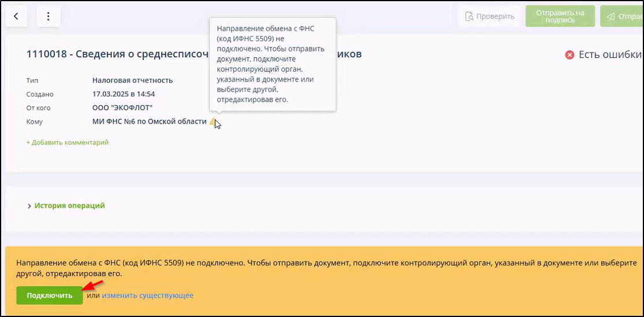Click the paper plane send icon
The height and width of the screenshot is (317, 644).
coord(610,17)
